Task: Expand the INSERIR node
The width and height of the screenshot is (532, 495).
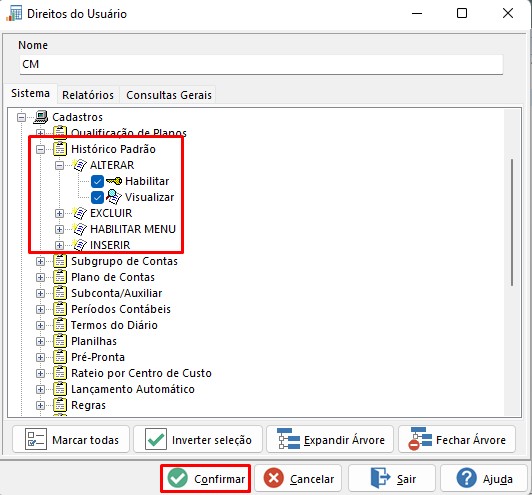Action: click(x=59, y=245)
